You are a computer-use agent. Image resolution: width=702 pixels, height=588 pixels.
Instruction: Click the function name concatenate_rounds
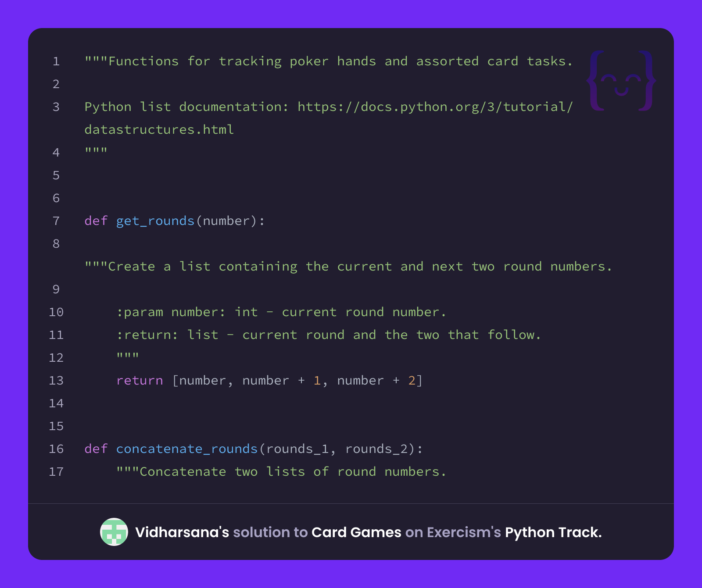187,449
